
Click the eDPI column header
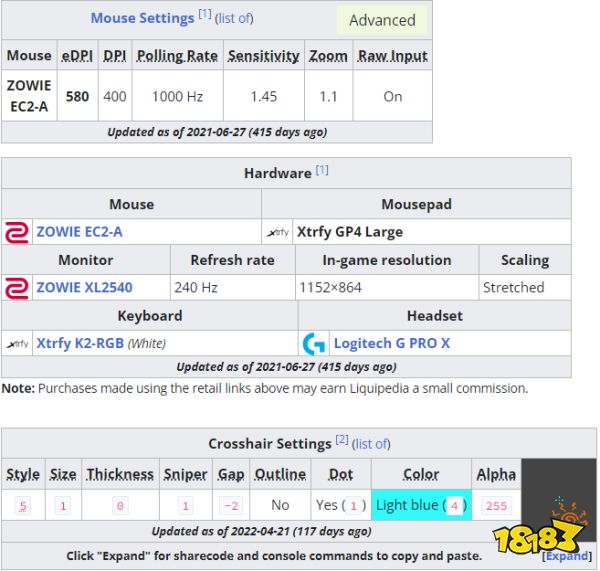click(77, 56)
